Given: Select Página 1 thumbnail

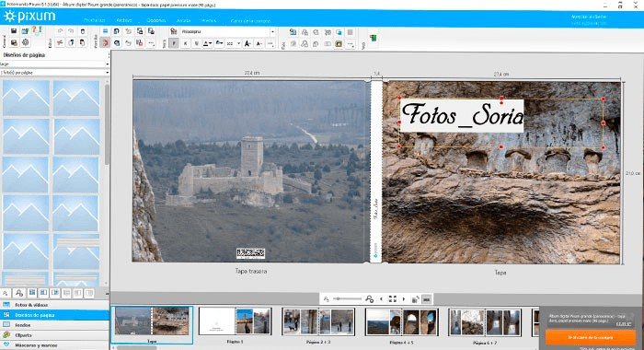Looking at the screenshot, I should point(235,321).
